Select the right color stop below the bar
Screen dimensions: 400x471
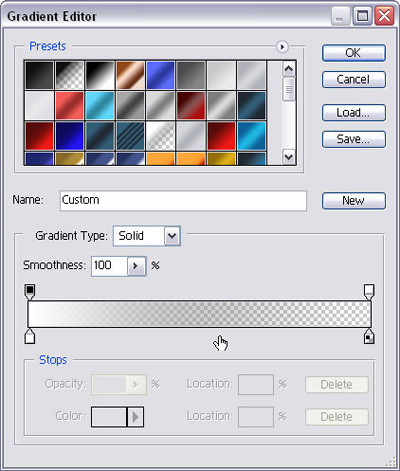369,336
